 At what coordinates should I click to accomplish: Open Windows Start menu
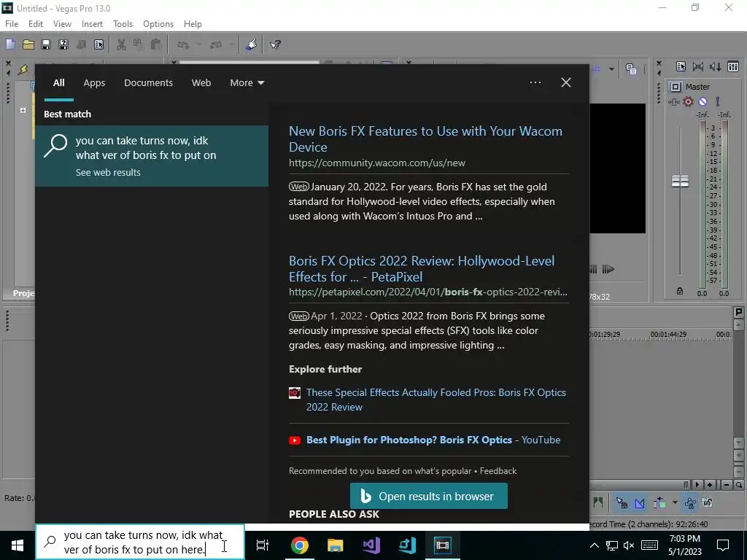(18, 545)
